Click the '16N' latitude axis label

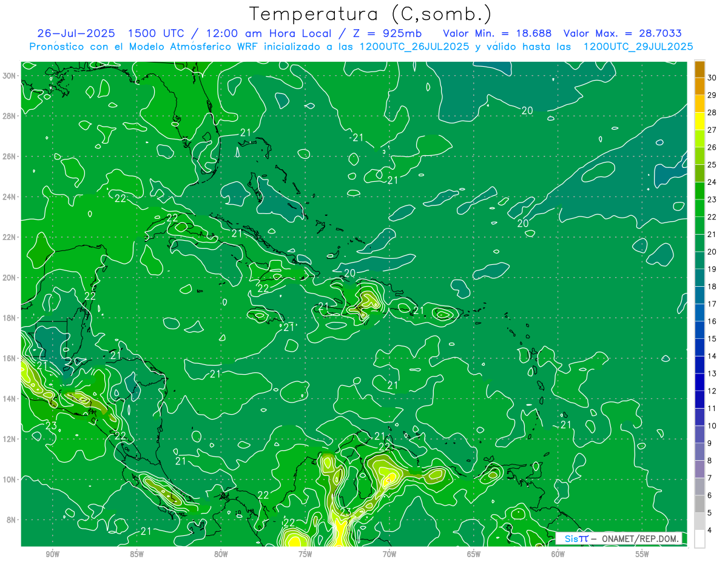click(x=10, y=358)
